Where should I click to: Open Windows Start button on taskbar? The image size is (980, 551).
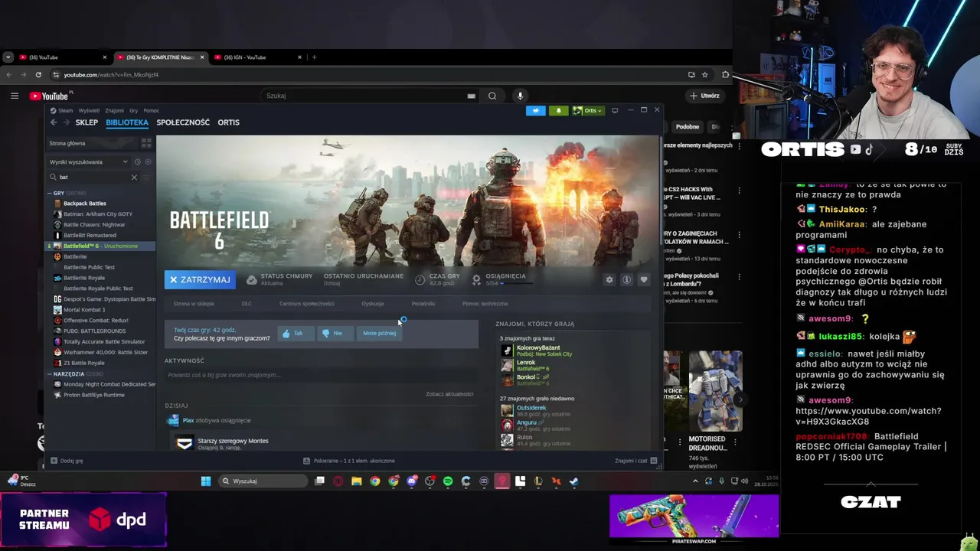(x=206, y=481)
